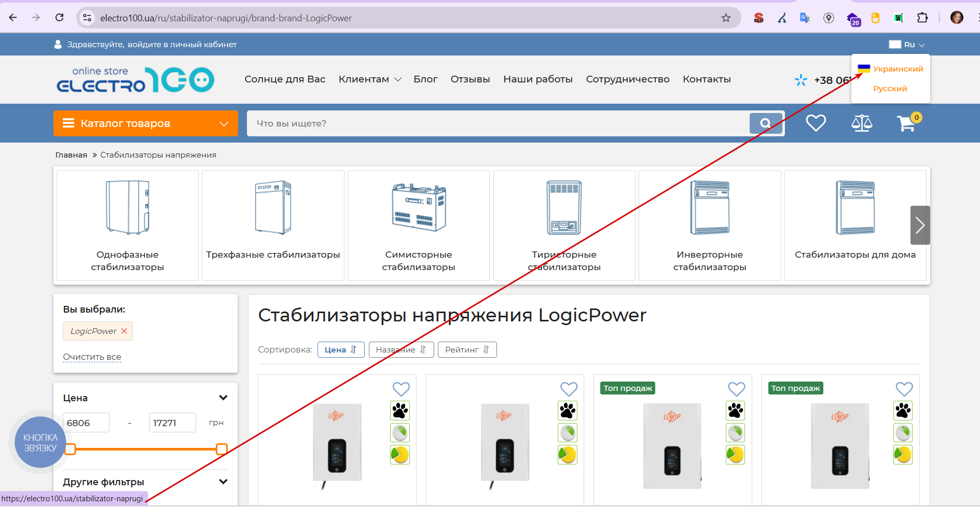Sort products by Цена

(x=341, y=350)
